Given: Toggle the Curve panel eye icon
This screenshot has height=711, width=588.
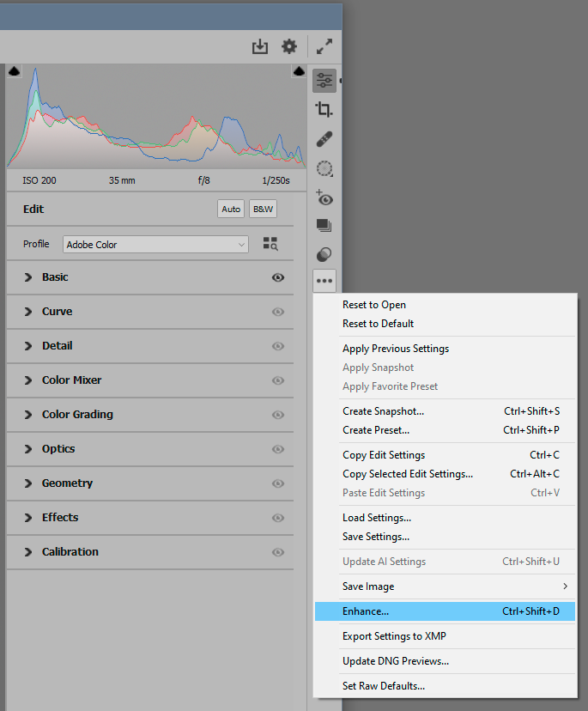Looking at the screenshot, I should (x=277, y=312).
